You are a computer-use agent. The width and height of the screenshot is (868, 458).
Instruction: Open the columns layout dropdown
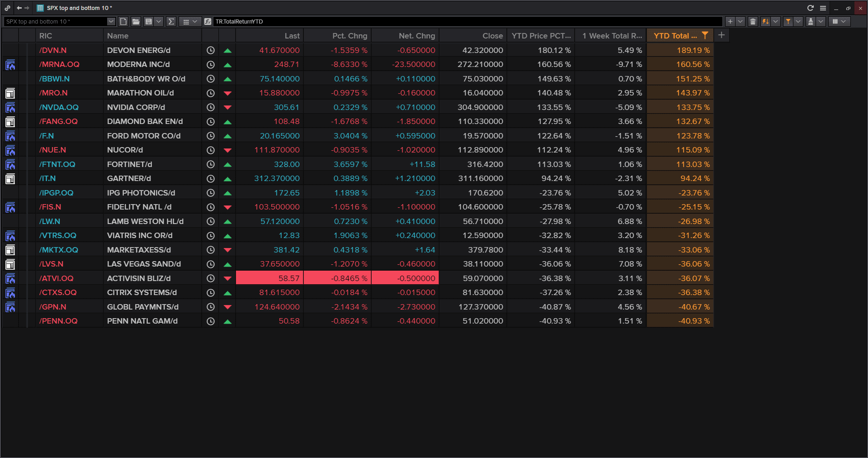[x=840, y=21]
